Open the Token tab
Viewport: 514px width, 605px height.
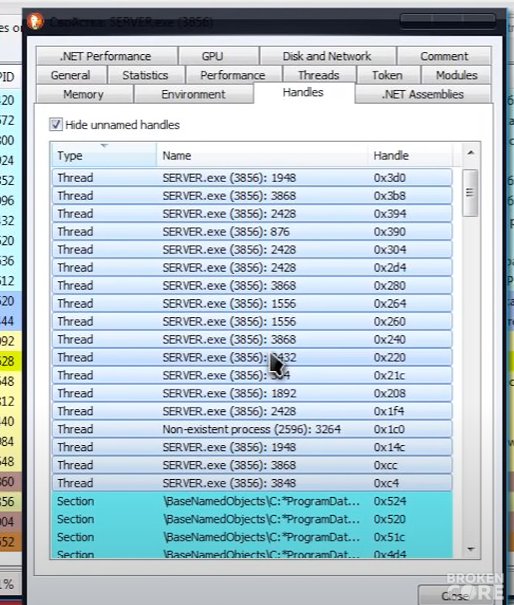388,75
